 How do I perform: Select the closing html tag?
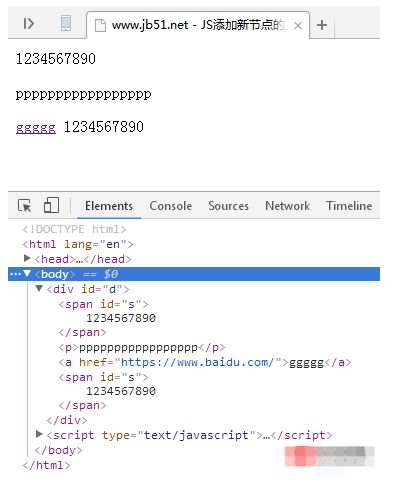pyautogui.click(x=46, y=465)
